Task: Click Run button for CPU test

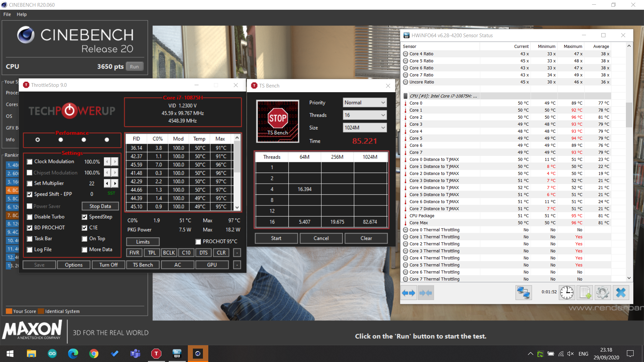Action: [135, 67]
